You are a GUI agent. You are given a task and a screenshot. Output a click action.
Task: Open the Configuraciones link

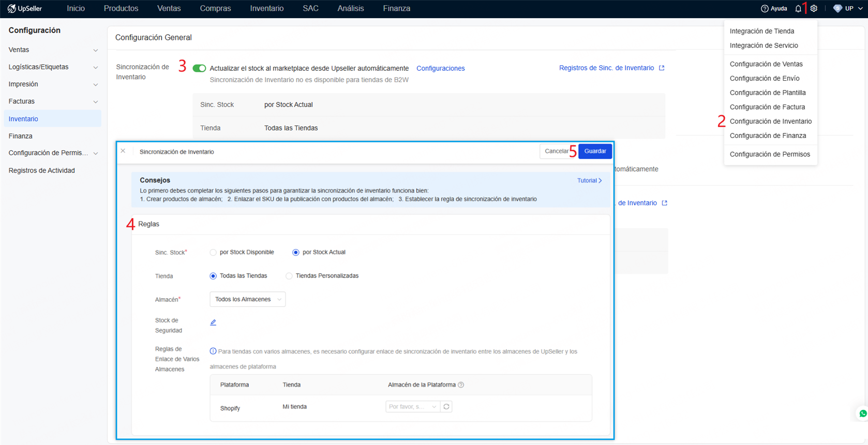pyautogui.click(x=441, y=68)
